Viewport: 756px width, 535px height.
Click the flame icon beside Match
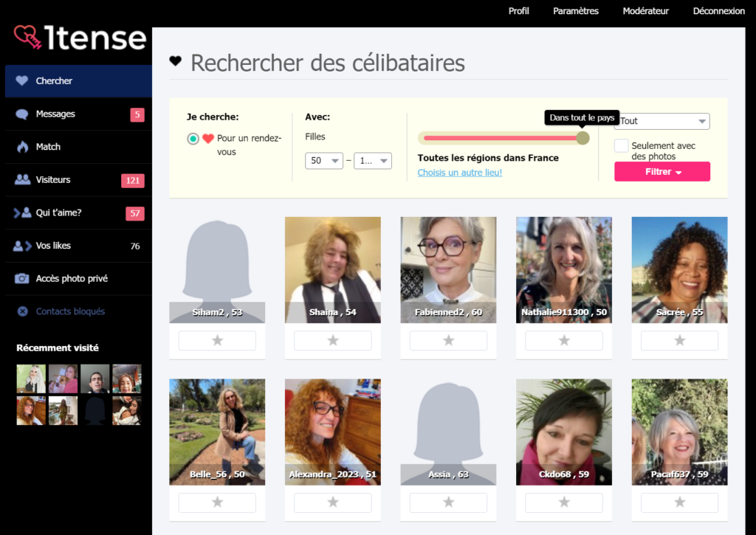click(23, 147)
